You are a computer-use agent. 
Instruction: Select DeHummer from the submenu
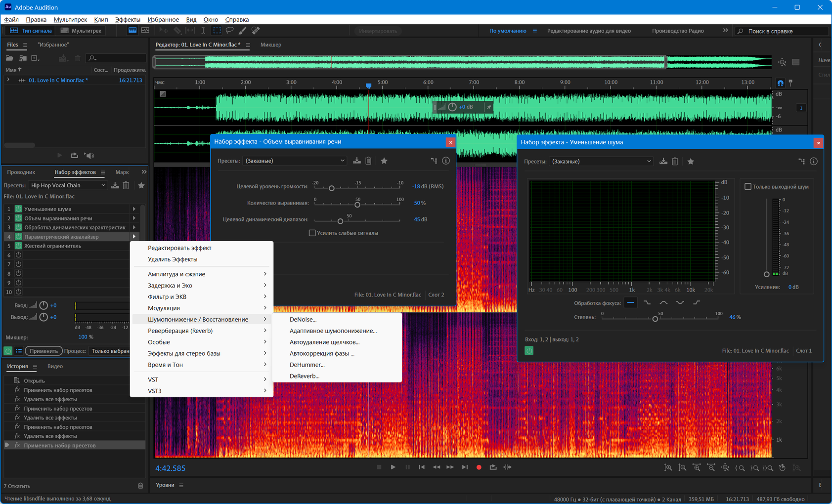click(307, 365)
